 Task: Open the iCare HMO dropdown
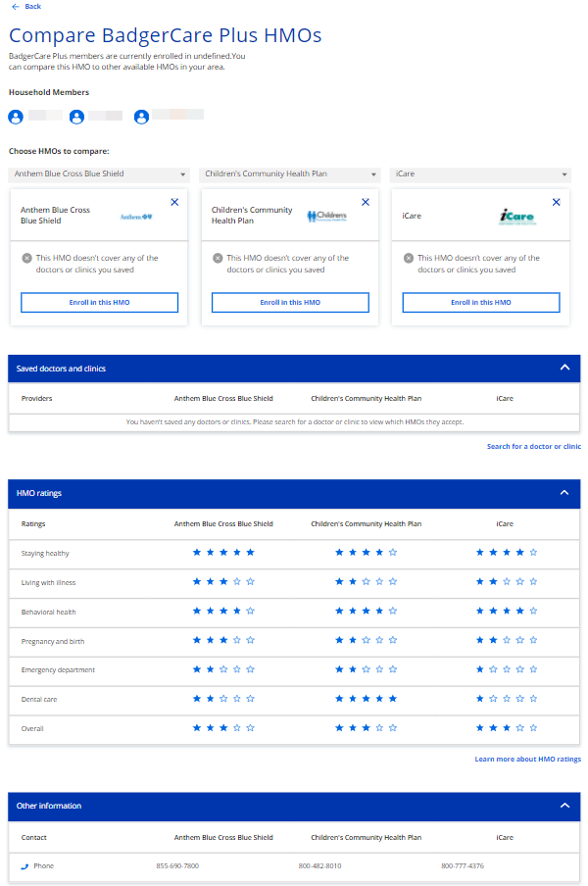tap(480, 174)
